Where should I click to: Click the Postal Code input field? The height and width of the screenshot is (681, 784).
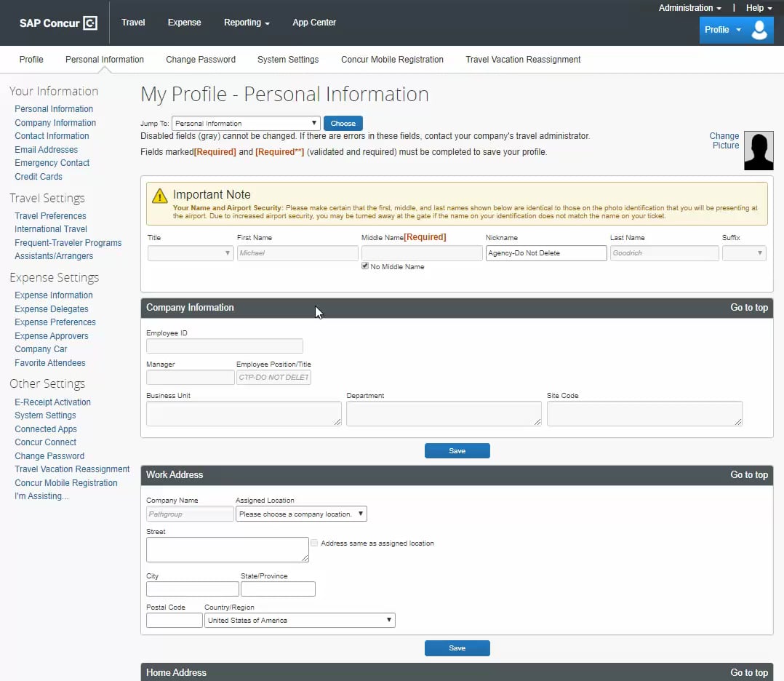point(174,621)
